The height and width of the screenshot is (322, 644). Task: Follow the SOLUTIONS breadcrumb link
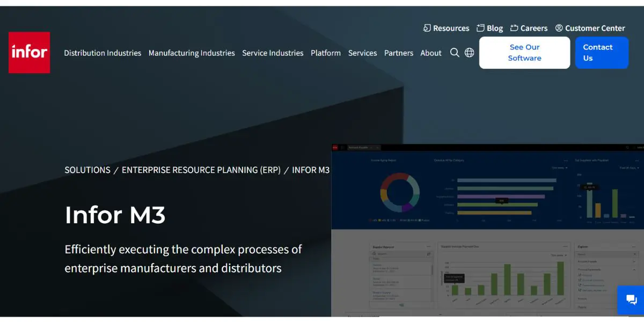point(87,170)
